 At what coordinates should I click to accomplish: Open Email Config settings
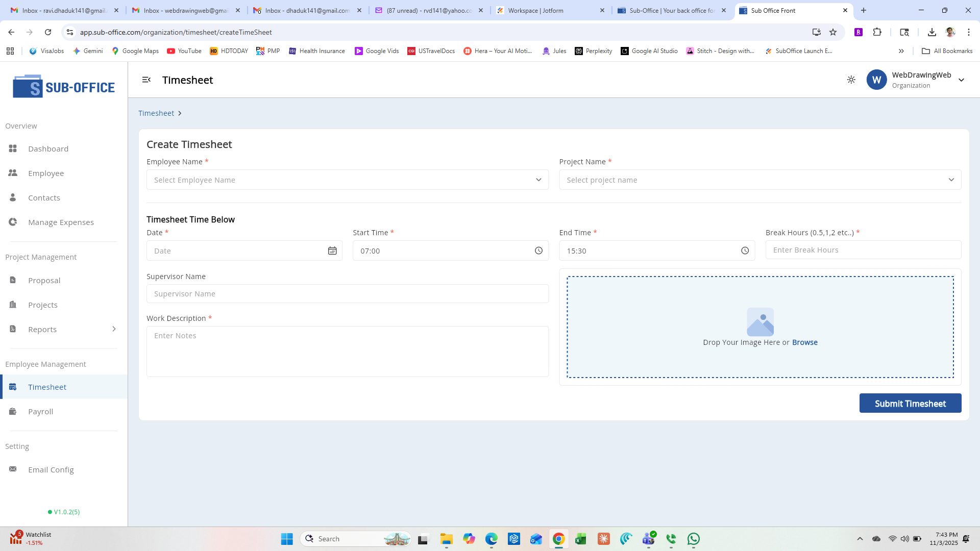[x=51, y=470]
